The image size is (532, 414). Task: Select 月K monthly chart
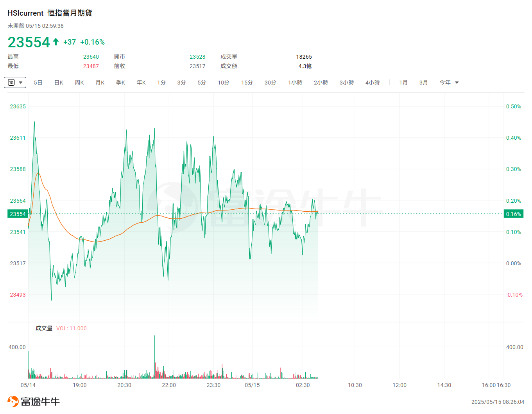(x=100, y=83)
